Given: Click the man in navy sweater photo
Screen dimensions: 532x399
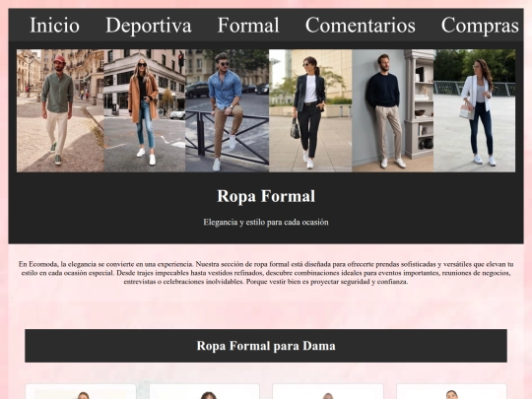Looking at the screenshot, I should [393, 110].
